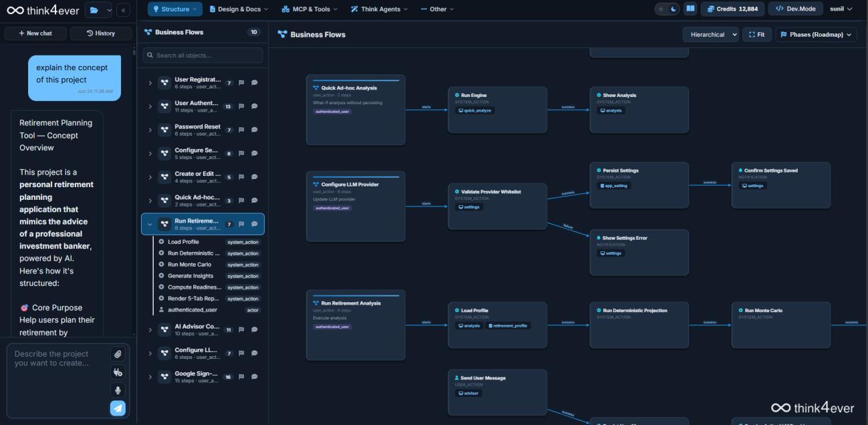Open comments icon on Password Reset row

(x=254, y=130)
